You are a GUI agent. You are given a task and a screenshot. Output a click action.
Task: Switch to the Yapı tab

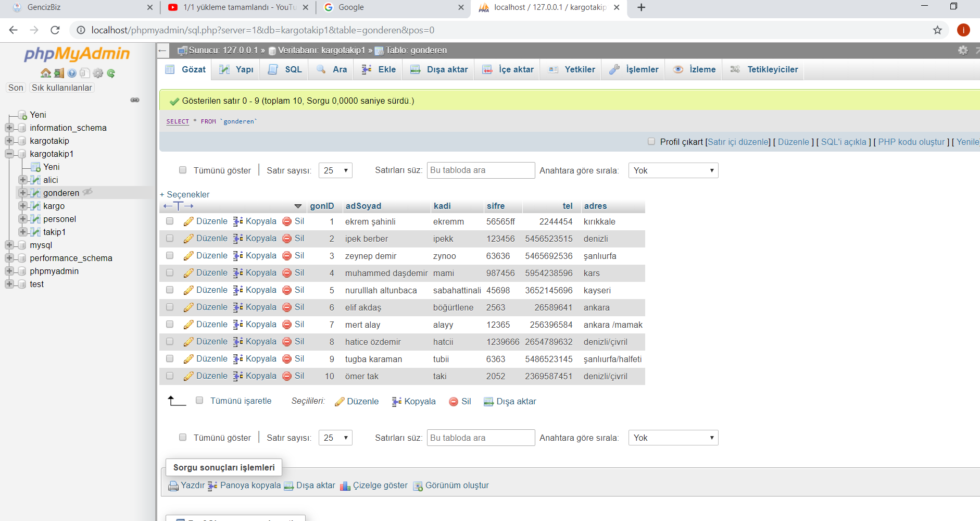click(237, 69)
